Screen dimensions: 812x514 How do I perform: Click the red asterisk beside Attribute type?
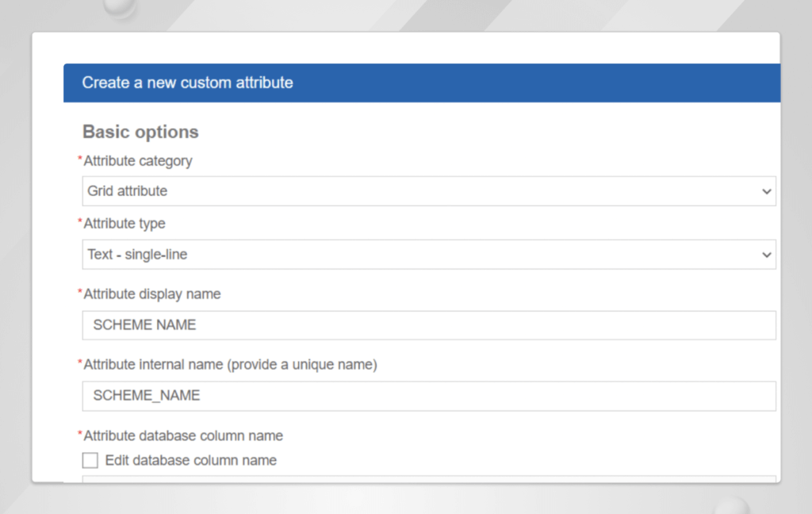click(x=79, y=222)
